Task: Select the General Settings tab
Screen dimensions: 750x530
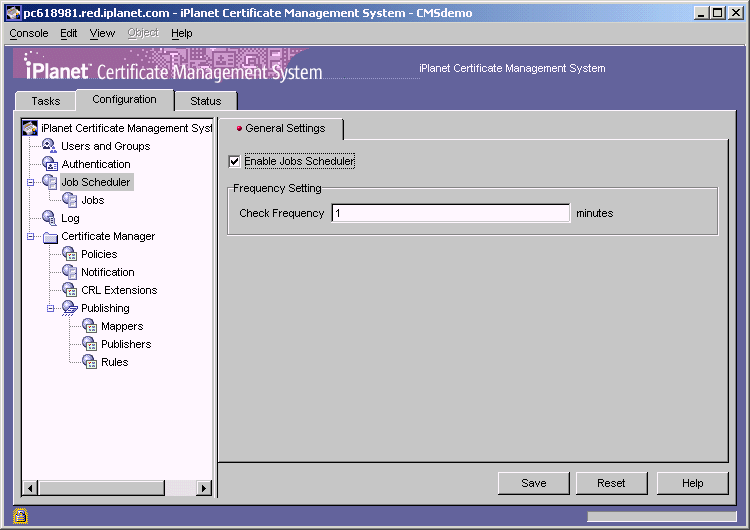Action: point(281,129)
